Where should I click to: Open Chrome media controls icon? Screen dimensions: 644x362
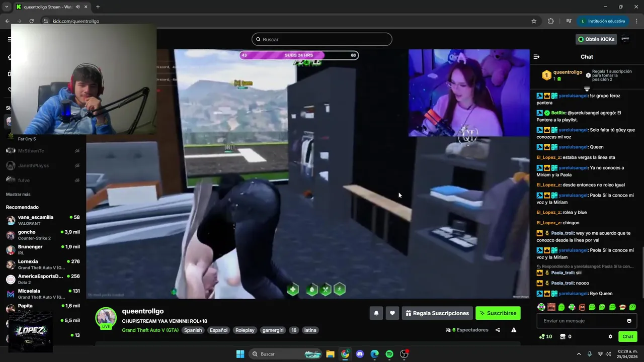[x=569, y=21]
